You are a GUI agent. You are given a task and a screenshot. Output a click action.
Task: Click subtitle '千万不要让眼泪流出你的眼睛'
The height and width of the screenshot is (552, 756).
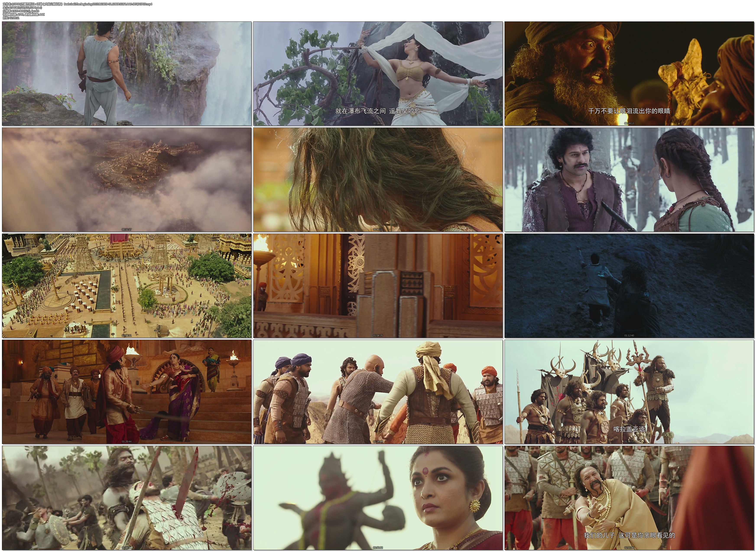[x=629, y=111]
